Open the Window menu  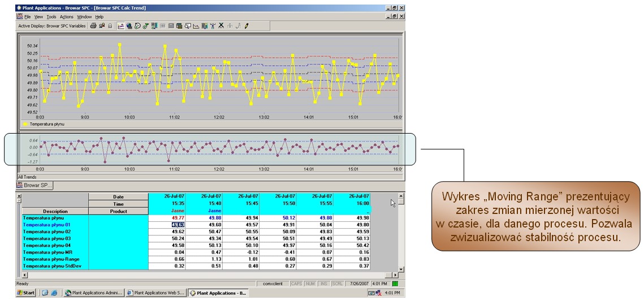click(85, 17)
